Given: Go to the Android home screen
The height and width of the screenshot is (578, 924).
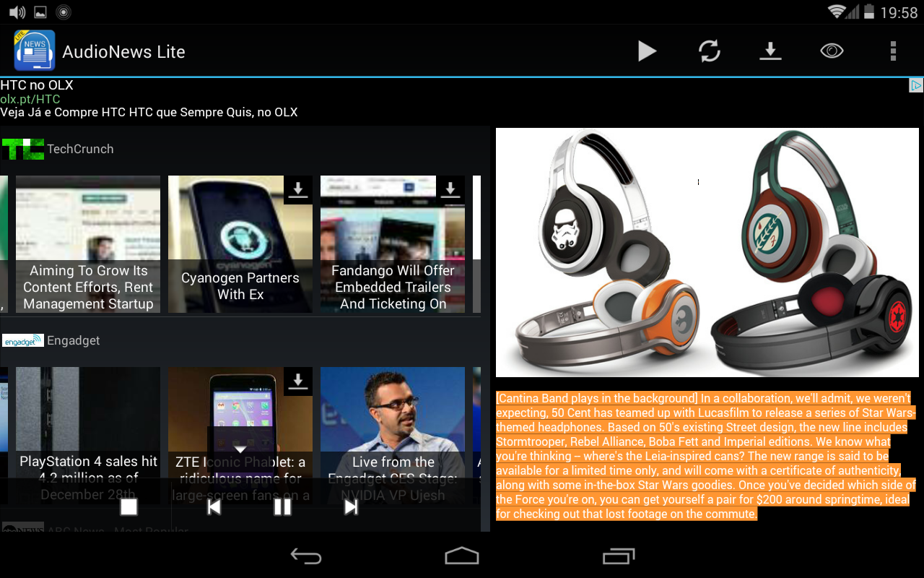Looking at the screenshot, I should pyautogui.click(x=462, y=556).
